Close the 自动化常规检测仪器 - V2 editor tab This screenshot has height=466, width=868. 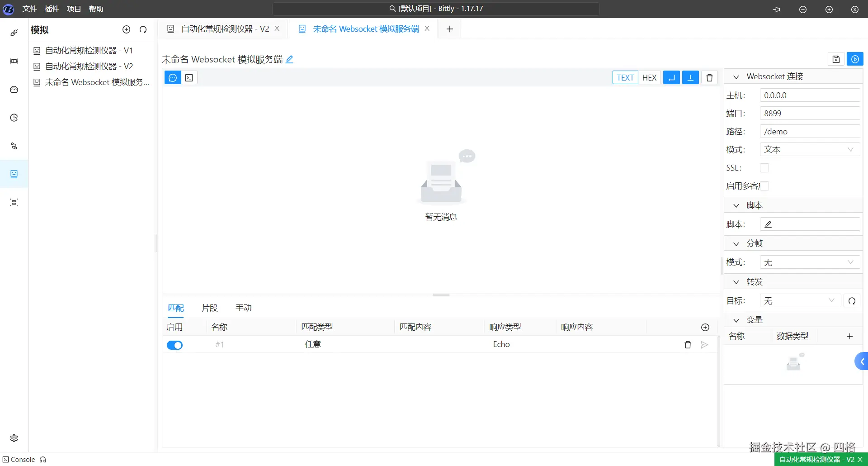[277, 29]
